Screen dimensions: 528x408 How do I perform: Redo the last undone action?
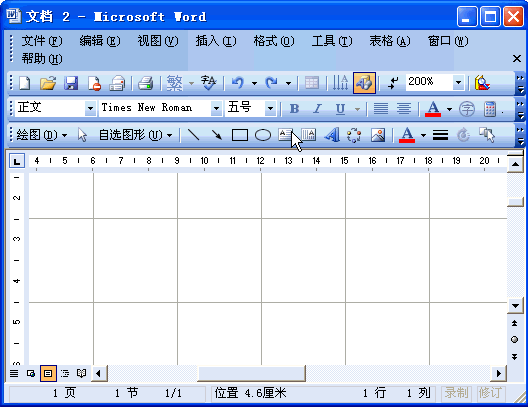click(271, 83)
